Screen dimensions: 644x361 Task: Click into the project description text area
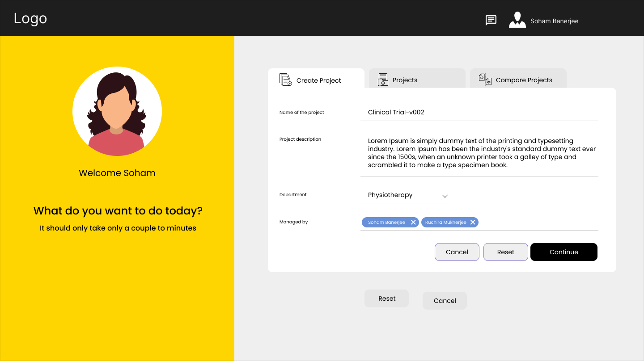pos(479,153)
